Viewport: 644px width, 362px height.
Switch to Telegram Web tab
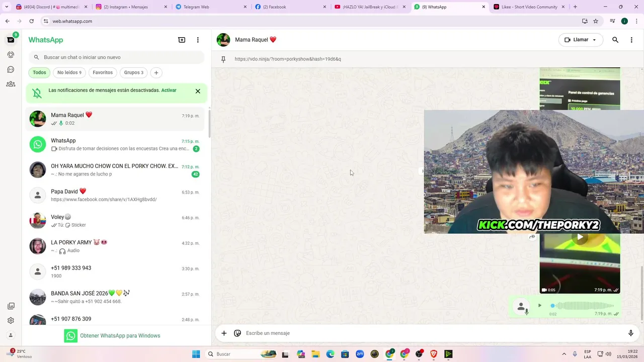[210, 7]
